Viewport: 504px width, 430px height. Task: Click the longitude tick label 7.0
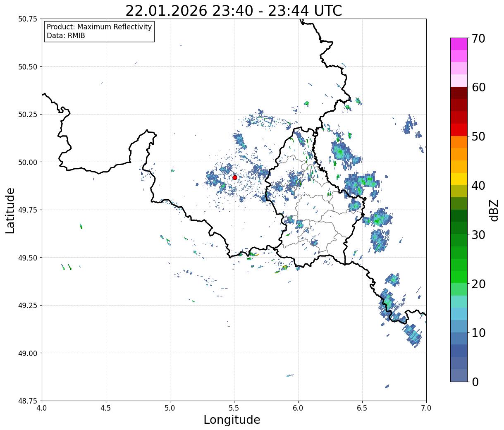426,408
